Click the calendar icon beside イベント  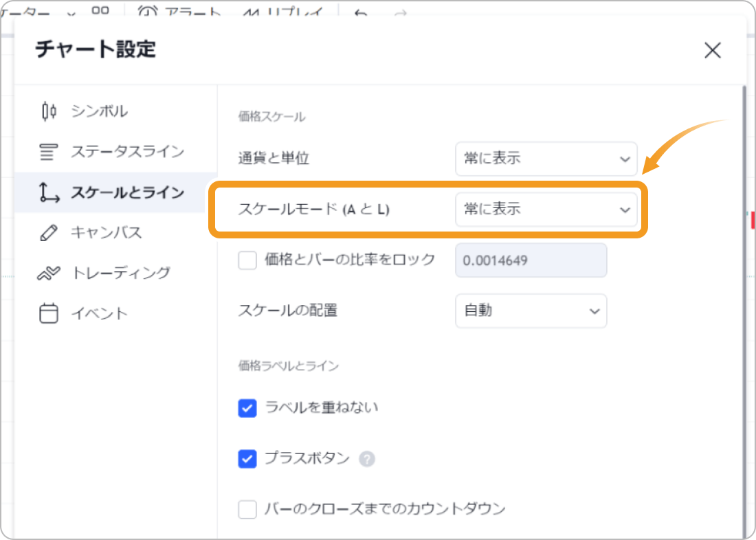pyautogui.click(x=48, y=314)
